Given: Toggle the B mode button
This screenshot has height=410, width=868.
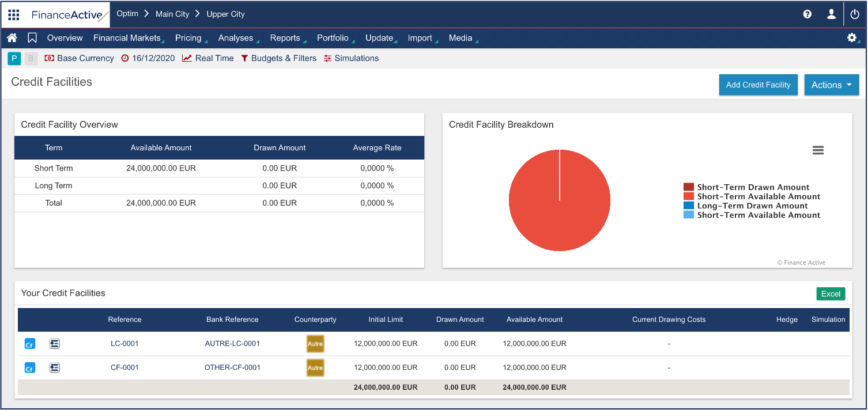Looking at the screenshot, I should pyautogui.click(x=31, y=58).
